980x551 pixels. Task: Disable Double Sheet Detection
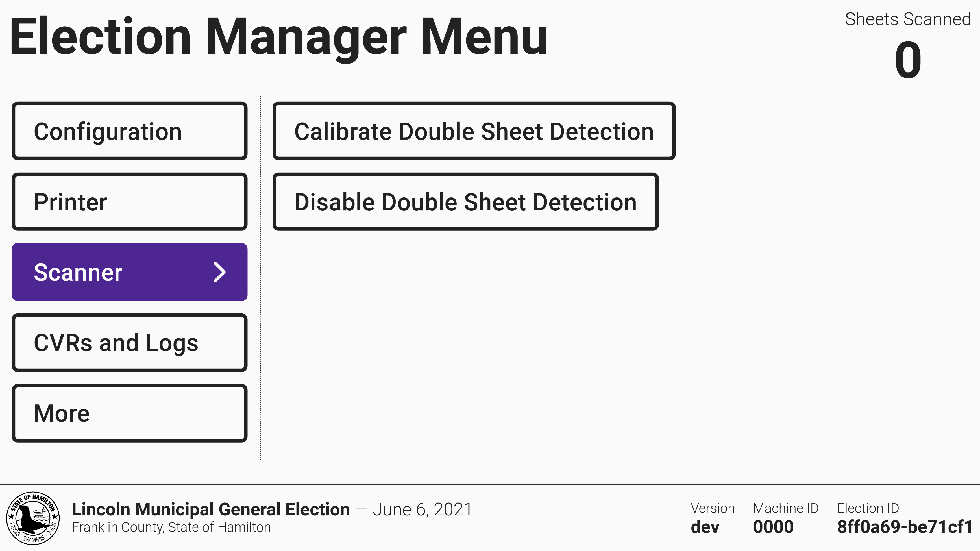[x=465, y=202]
